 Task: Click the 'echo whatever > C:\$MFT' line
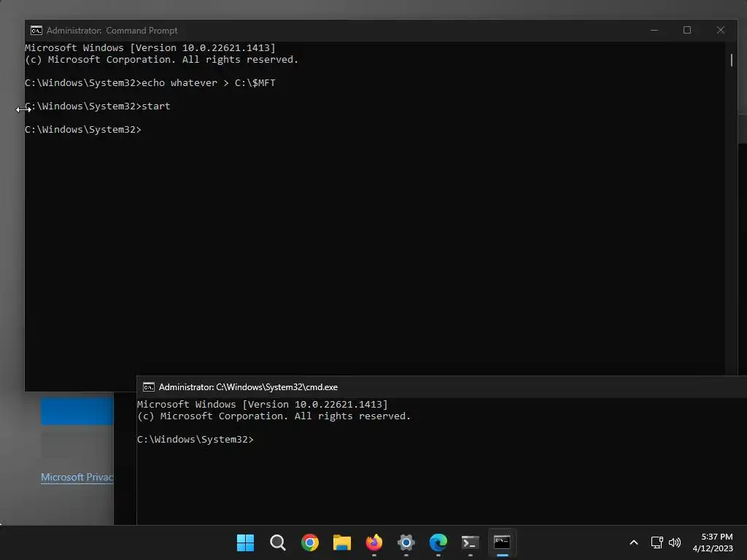pos(150,83)
